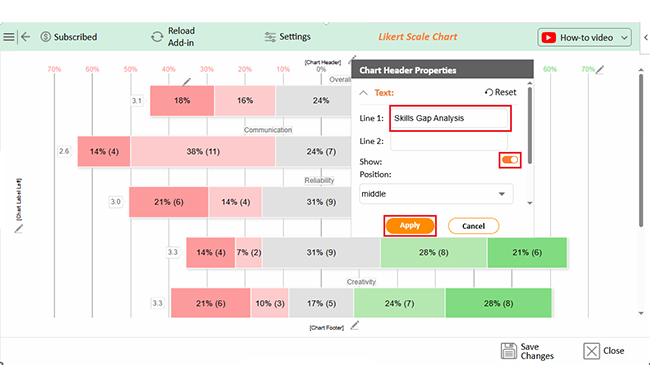The image size is (650, 387).
Task: Expand the How-to video dropdown arrow
Action: click(624, 38)
